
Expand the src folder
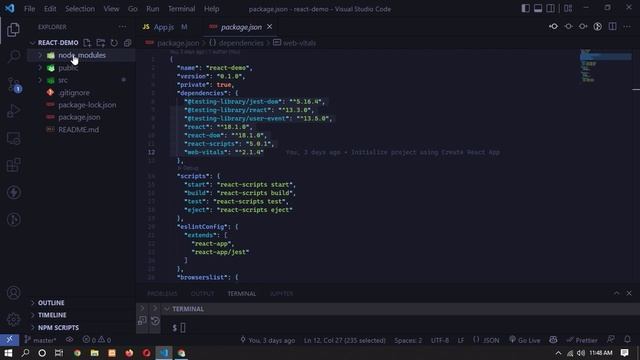coord(40,80)
